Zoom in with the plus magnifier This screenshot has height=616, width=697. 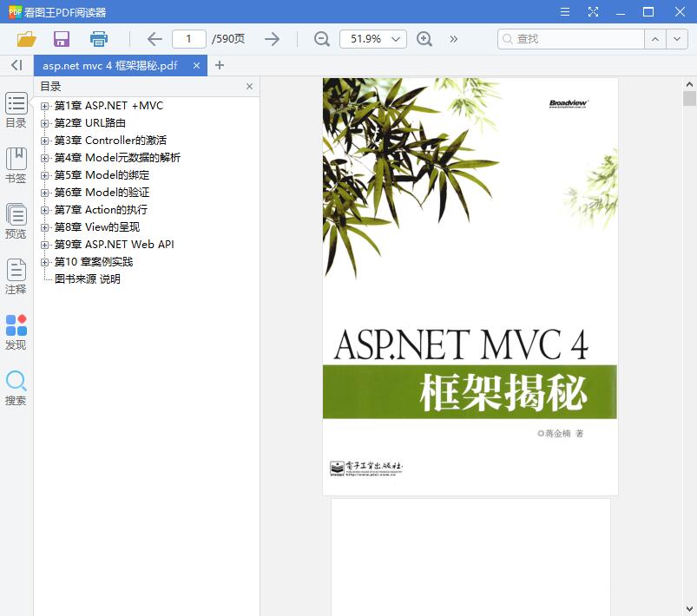point(424,39)
